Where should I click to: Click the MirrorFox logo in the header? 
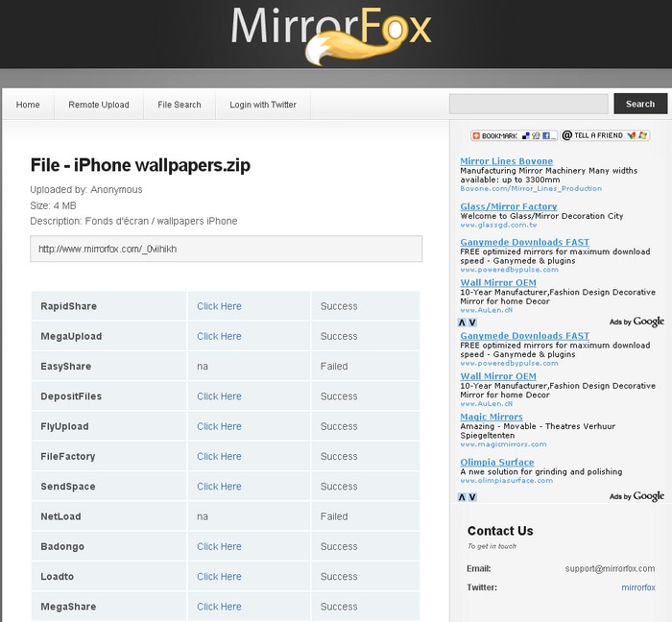331,36
